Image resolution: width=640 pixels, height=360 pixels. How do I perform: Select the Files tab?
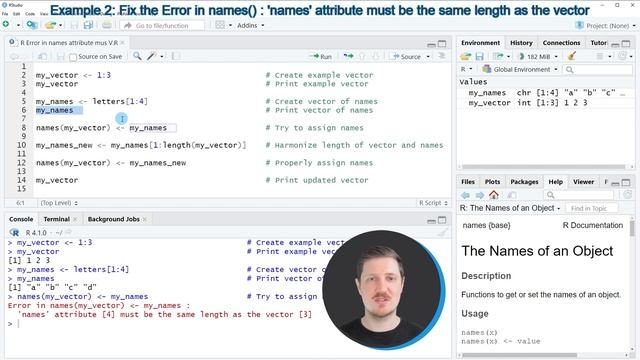point(468,182)
